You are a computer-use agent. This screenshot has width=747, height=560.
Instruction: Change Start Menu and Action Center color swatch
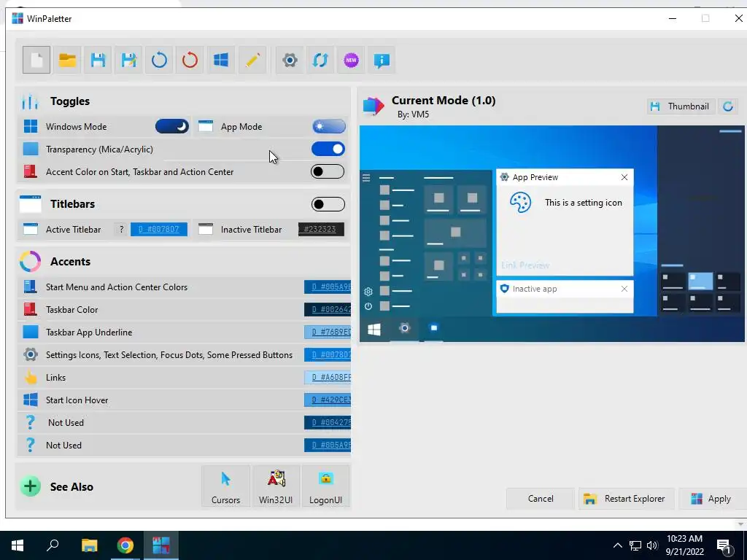pos(328,287)
